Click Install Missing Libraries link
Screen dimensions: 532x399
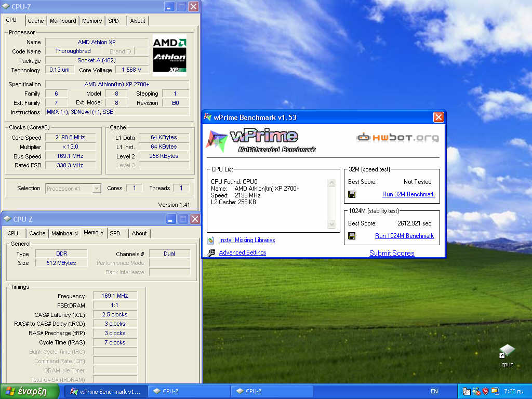(247, 240)
